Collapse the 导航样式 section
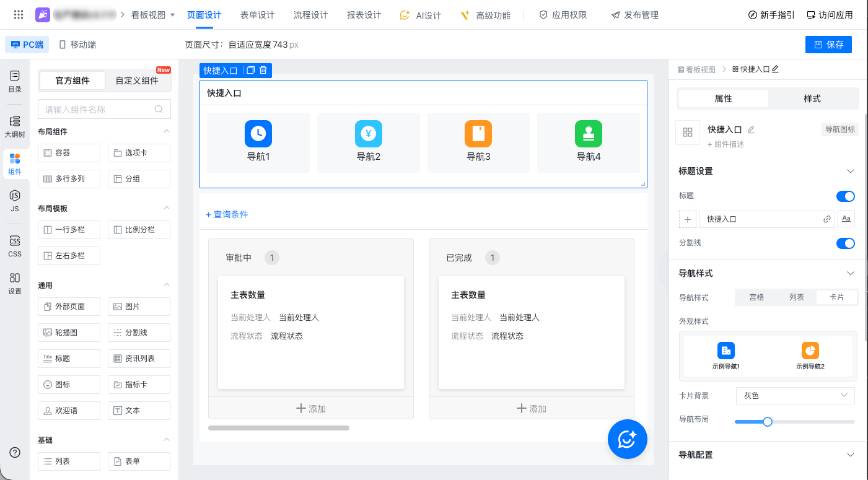The height and width of the screenshot is (480, 868). coord(851,273)
